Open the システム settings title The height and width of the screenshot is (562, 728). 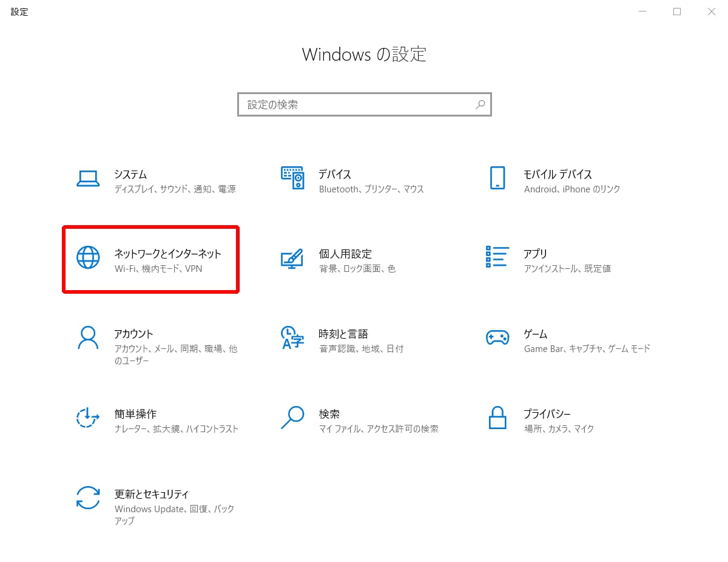(130, 174)
